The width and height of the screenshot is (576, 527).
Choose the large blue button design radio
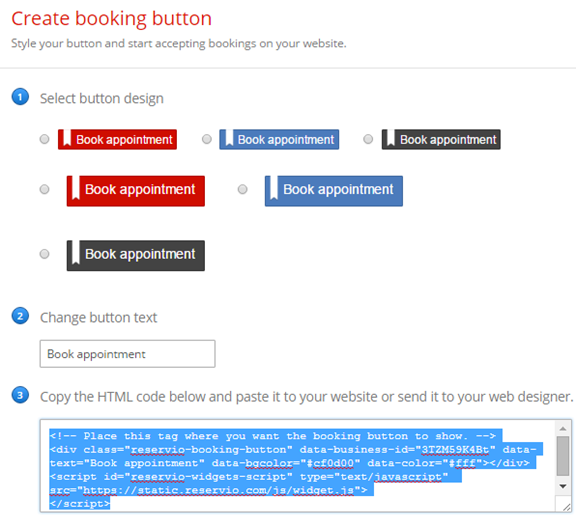pyautogui.click(x=242, y=189)
